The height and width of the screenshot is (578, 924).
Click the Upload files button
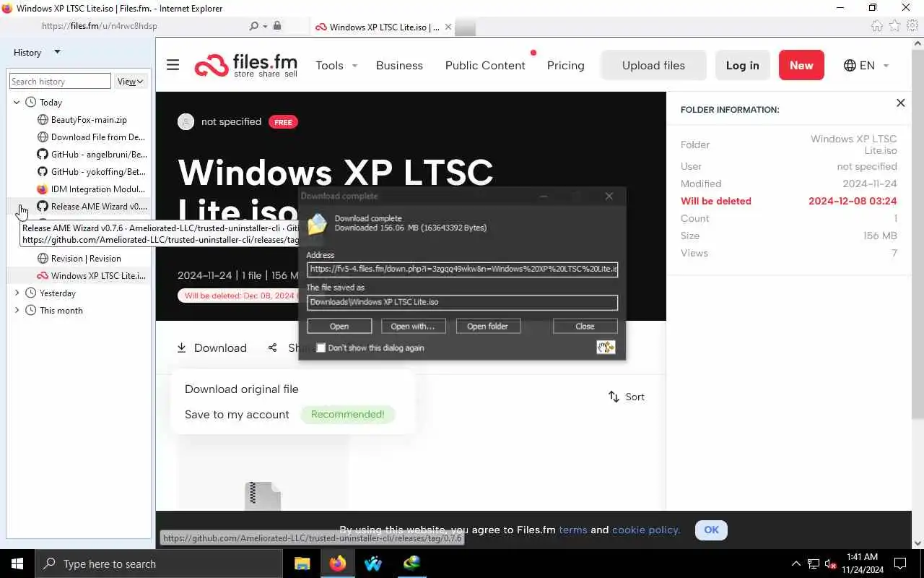coord(653,65)
